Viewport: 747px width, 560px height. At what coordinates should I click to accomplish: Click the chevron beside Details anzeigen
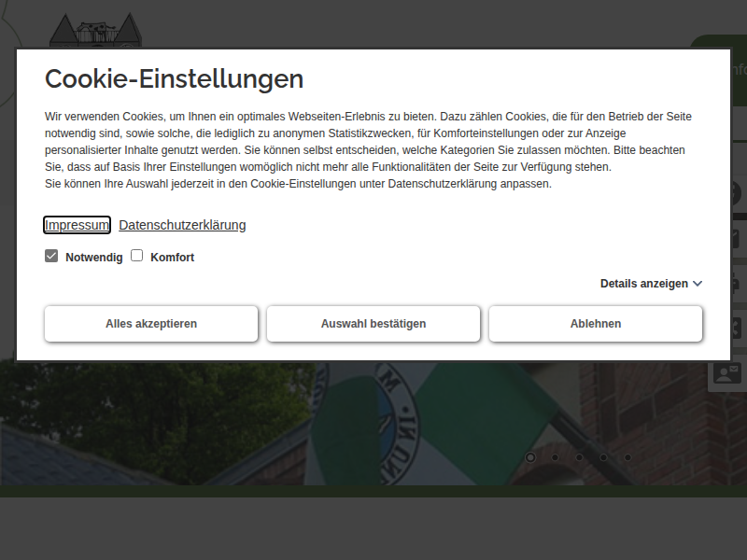click(698, 284)
